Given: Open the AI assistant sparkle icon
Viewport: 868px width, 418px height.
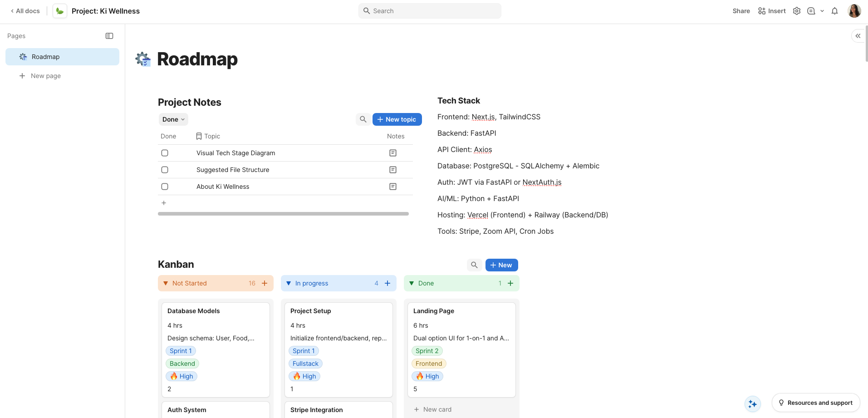Looking at the screenshot, I should point(753,403).
